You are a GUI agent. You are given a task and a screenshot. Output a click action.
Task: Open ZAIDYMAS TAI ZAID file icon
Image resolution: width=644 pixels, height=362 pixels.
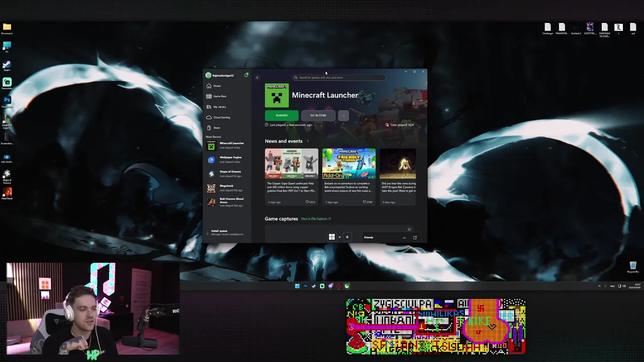click(x=604, y=30)
